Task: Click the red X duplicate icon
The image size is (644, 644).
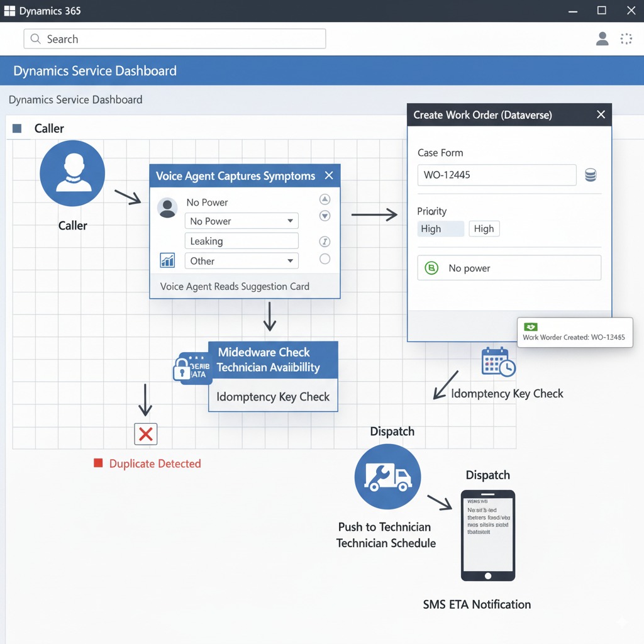Action: [x=146, y=434]
